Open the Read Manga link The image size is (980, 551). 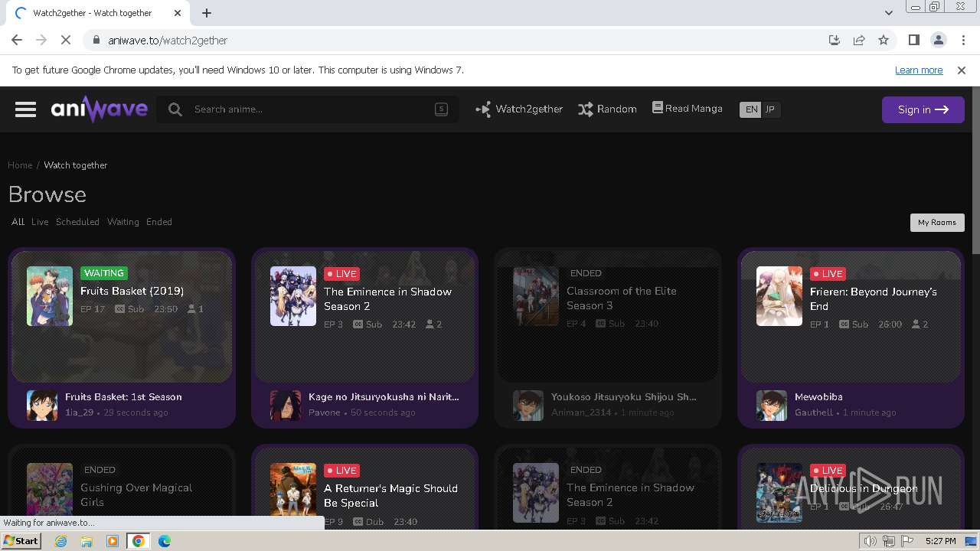(x=688, y=109)
